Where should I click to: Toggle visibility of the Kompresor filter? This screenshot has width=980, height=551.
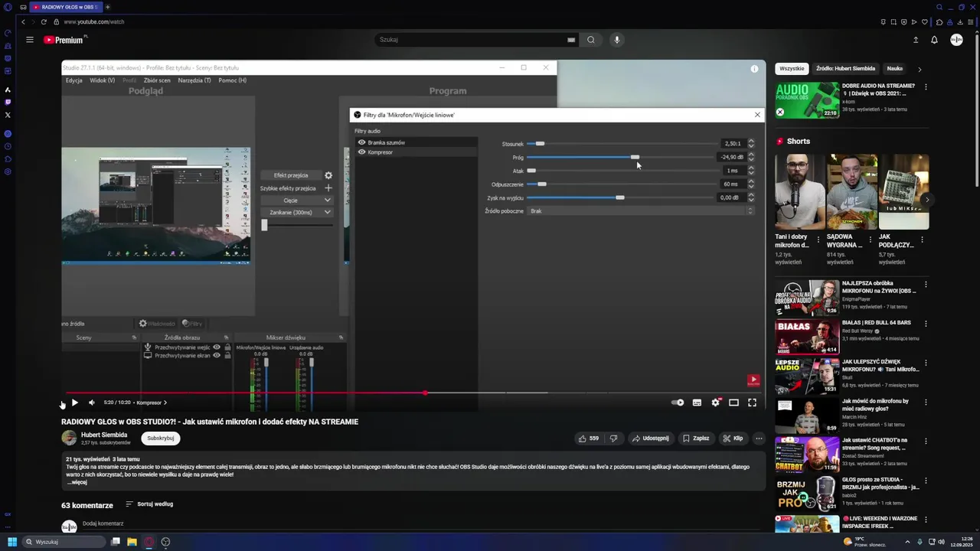(x=361, y=152)
